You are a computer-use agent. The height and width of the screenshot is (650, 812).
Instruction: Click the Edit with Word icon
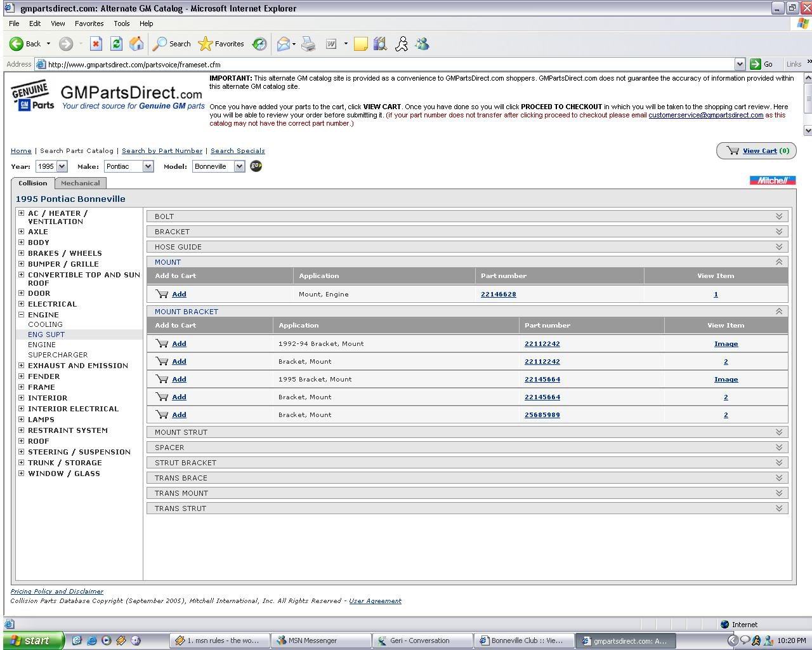coord(331,44)
